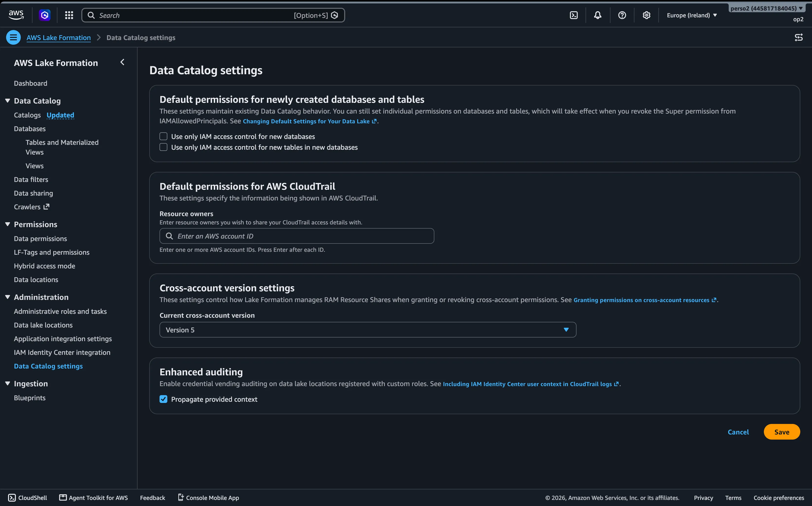Open the Amazon Q assistant icon
Image resolution: width=812 pixels, height=506 pixels.
tap(44, 15)
